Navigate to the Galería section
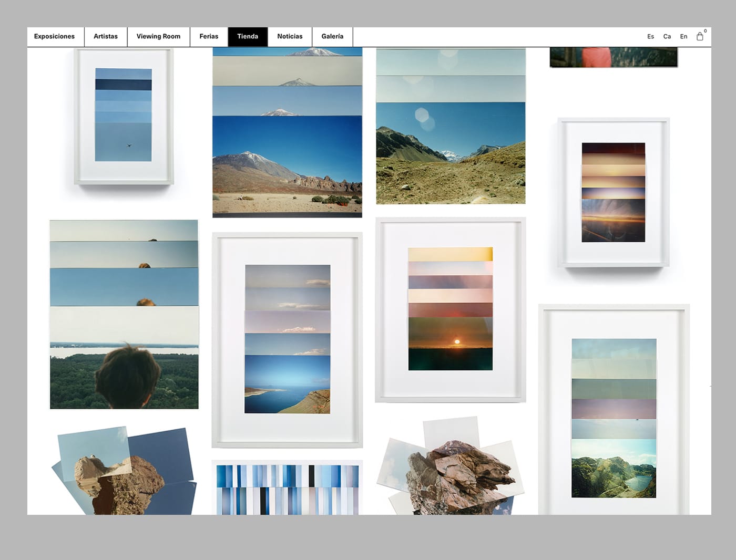The height and width of the screenshot is (560, 736). 332,36
